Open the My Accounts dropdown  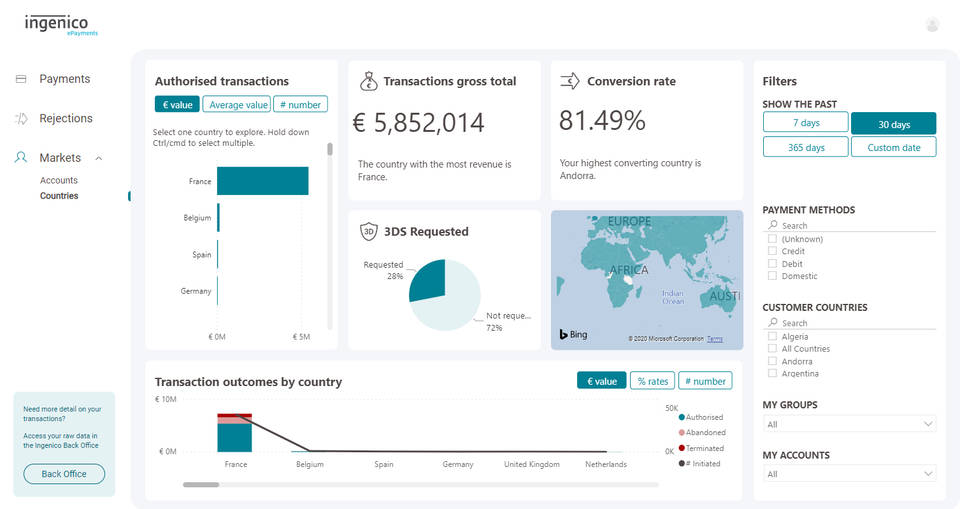click(849, 473)
